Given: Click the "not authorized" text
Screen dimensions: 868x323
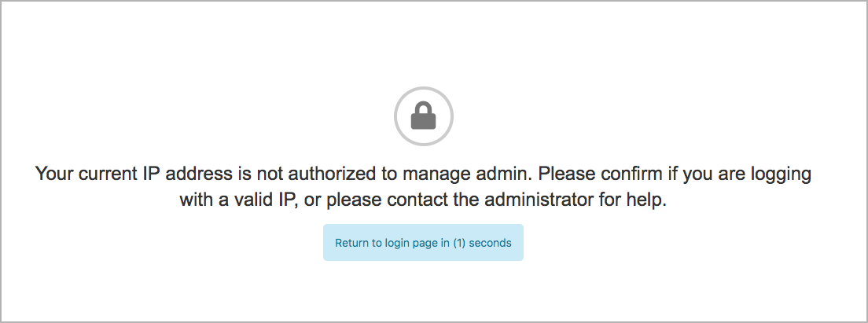Looking at the screenshot, I should point(317,174).
